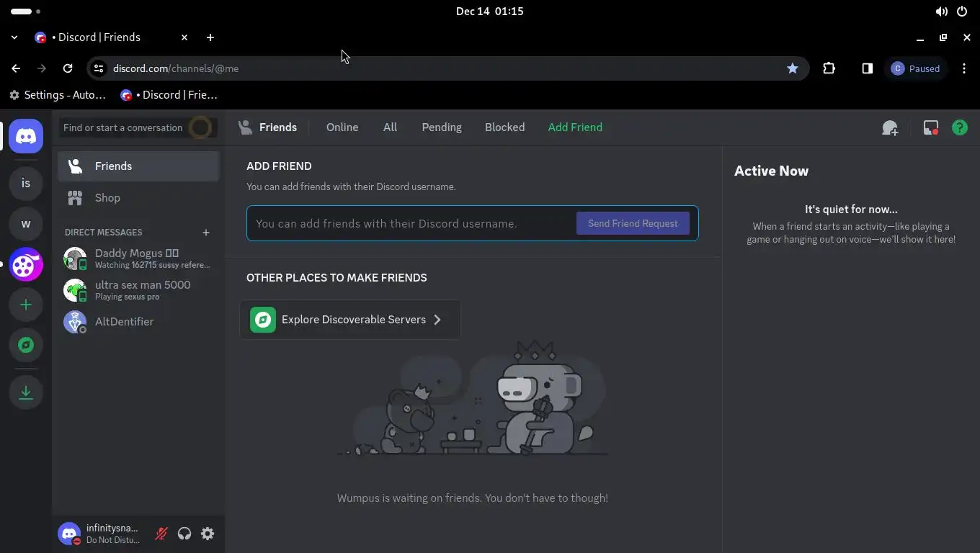Click the Dec 14 01:15 clock

tap(490, 12)
